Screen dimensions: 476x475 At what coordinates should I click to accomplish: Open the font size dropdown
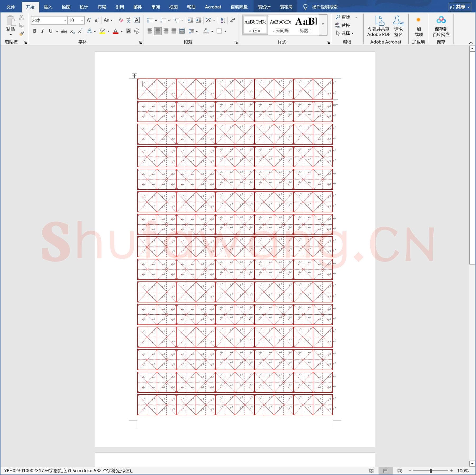[82, 20]
